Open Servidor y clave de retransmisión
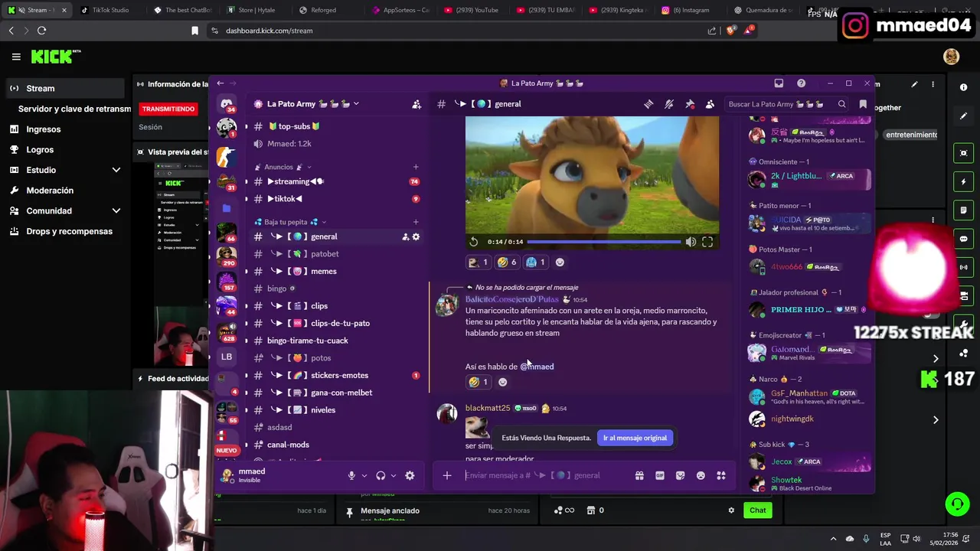The image size is (980, 551). coord(74,109)
